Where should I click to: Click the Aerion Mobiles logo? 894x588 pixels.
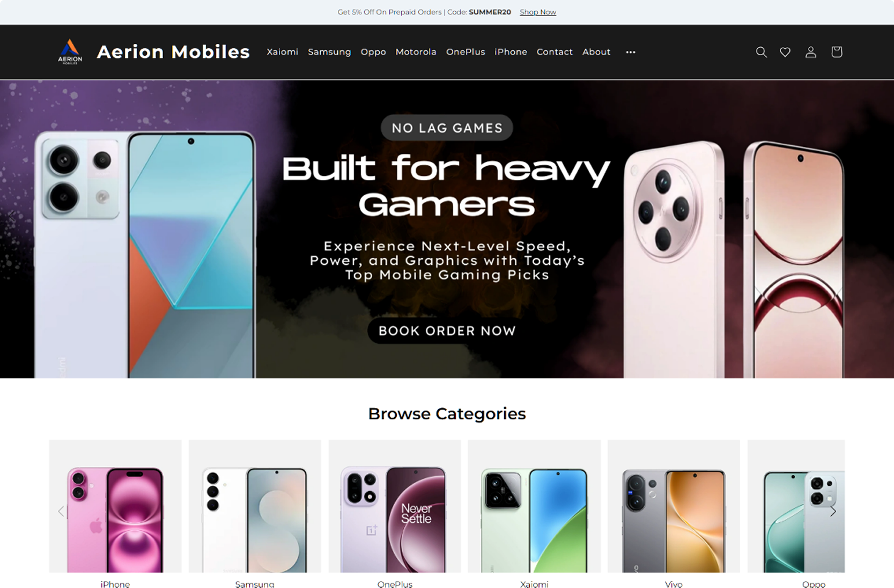tap(70, 52)
